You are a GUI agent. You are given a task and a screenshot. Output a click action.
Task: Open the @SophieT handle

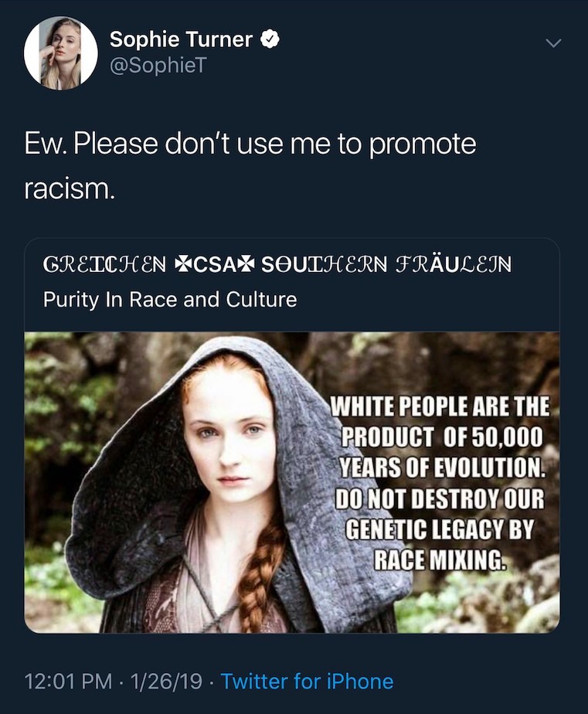pyautogui.click(x=158, y=65)
